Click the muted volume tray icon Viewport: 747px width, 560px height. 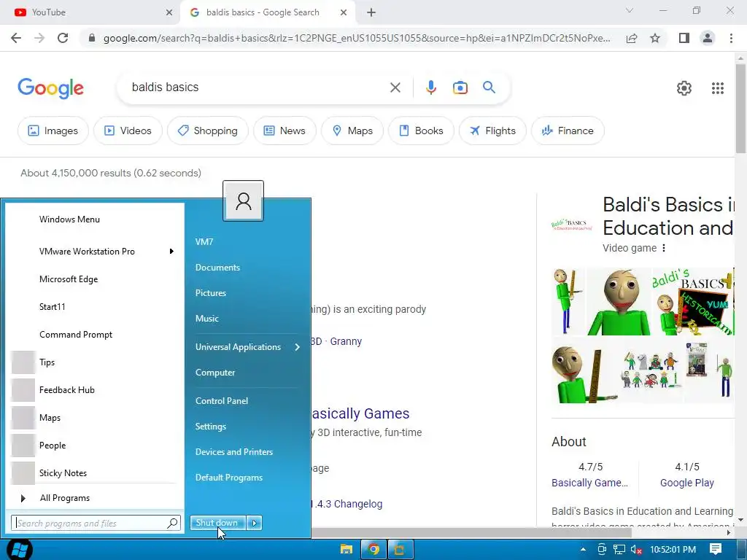coord(636,550)
